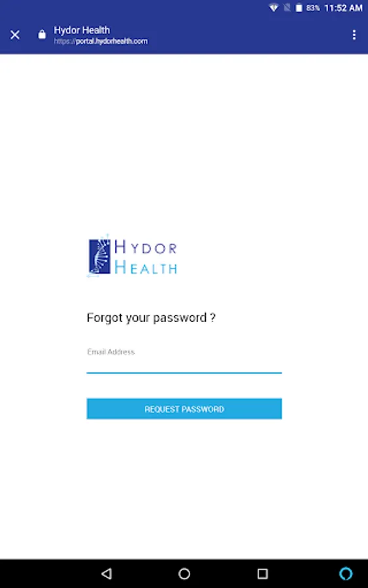
Task: Tap the padlock secure-site icon
Action: coord(42,35)
